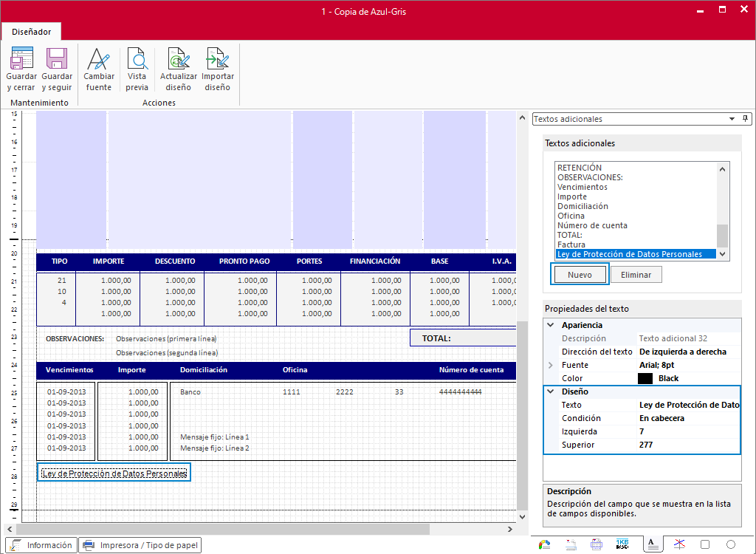Select the lines tool icon in bottom panel

[x=679, y=544]
